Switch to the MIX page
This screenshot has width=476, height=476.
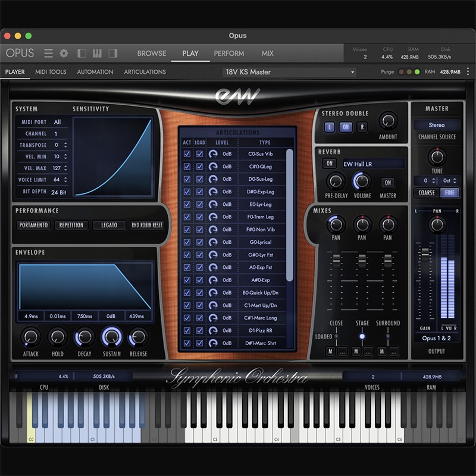tap(267, 54)
